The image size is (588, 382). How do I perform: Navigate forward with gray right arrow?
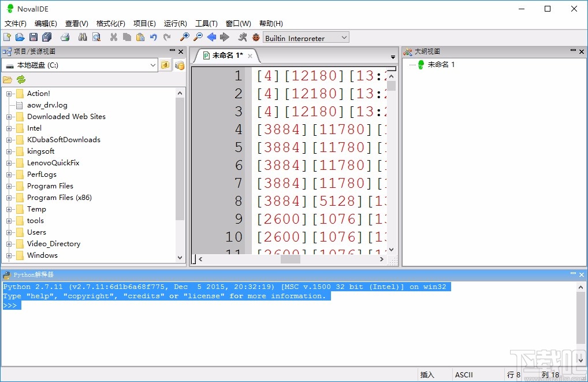click(x=225, y=37)
